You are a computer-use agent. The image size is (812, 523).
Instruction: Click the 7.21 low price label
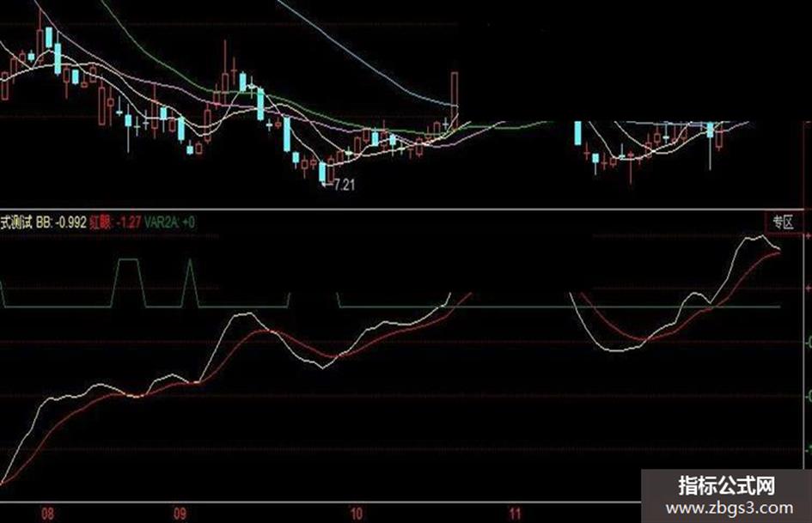tap(345, 185)
